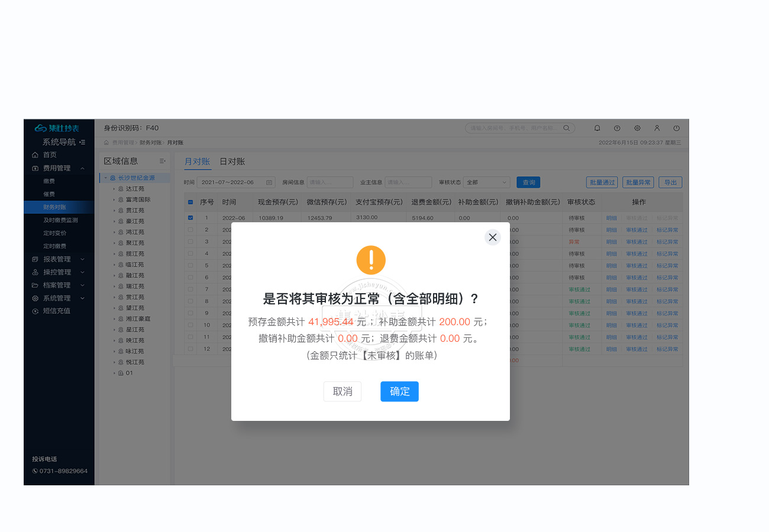Check the checkbox for row 3
Viewport: 769px width, 532px height.
(x=190, y=241)
